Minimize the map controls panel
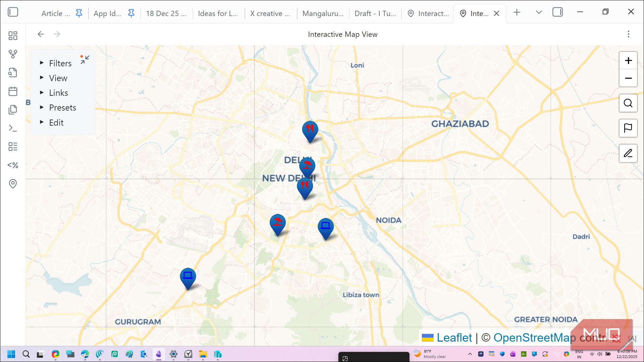The width and height of the screenshot is (644, 362). [85, 60]
